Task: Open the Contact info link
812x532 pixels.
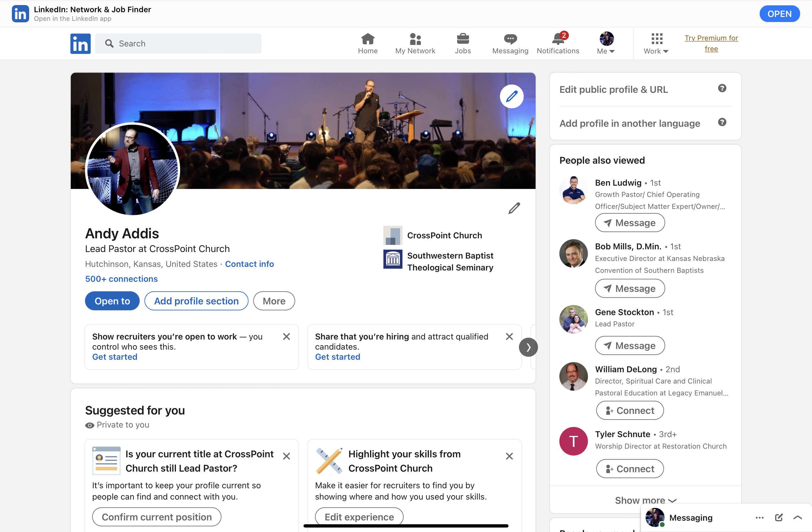Action: pyautogui.click(x=249, y=264)
